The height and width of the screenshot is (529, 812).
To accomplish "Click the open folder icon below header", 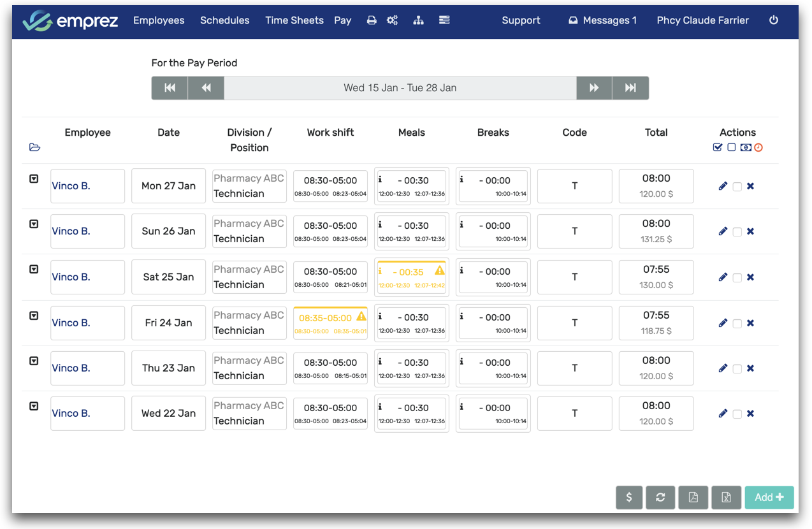I will point(34,148).
